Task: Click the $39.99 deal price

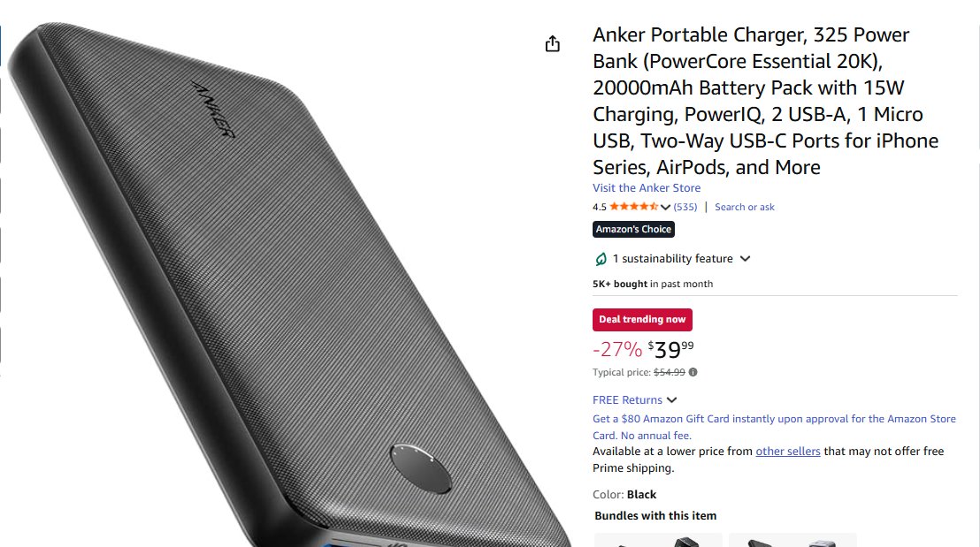Action: [x=670, y=349]
